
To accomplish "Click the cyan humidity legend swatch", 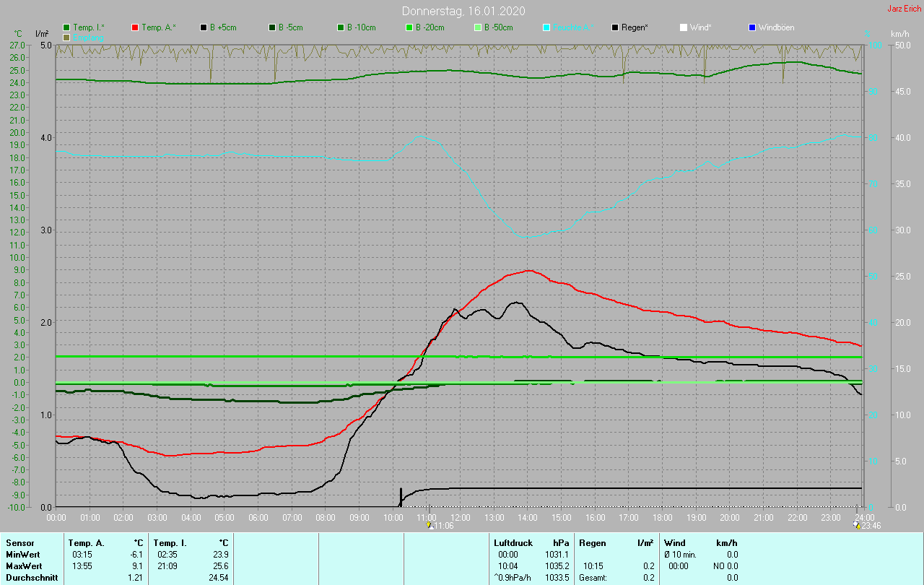I will pos(546,27).
